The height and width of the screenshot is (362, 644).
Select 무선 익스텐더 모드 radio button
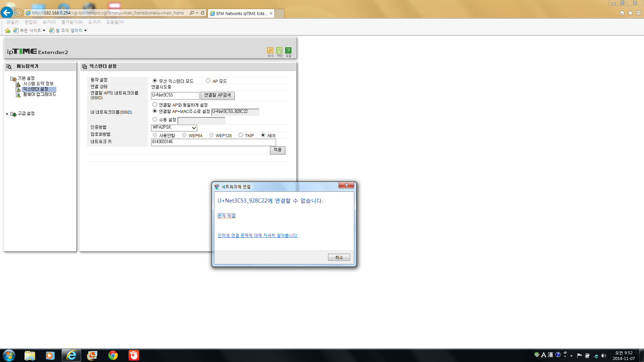pos(155,81)
